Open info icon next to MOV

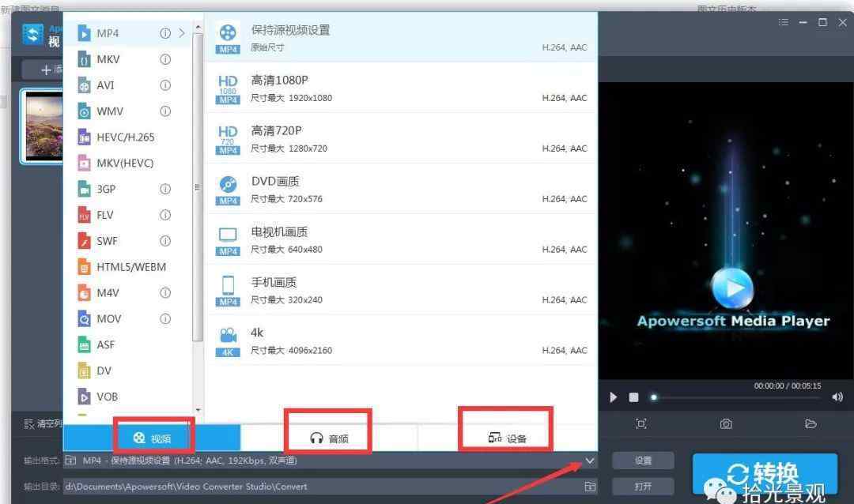[165, 319]
